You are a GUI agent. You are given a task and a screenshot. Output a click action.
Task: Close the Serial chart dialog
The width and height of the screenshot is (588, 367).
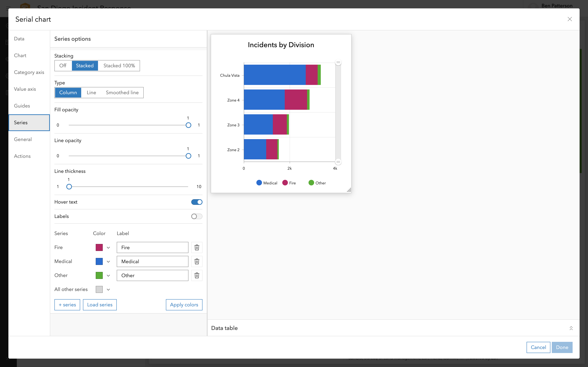pos(569,19)
